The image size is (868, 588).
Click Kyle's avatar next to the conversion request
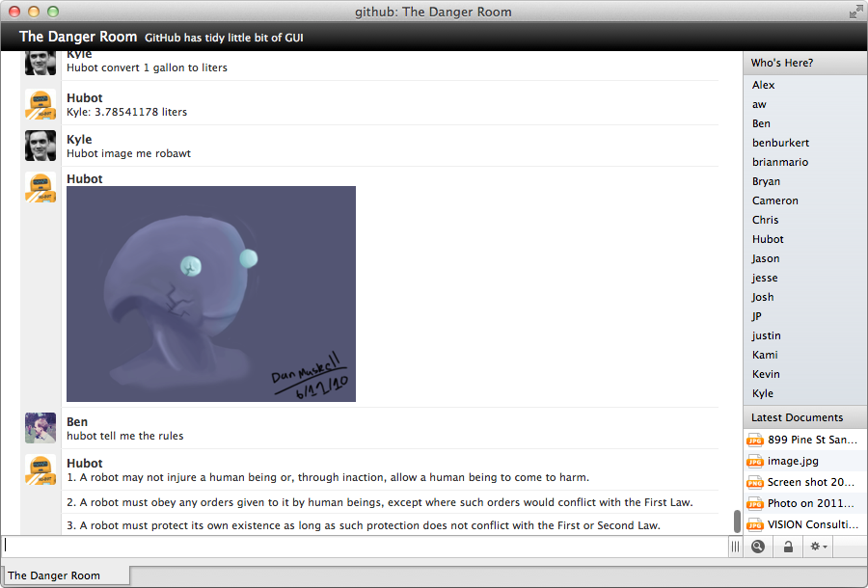click(x=40, y=61)
